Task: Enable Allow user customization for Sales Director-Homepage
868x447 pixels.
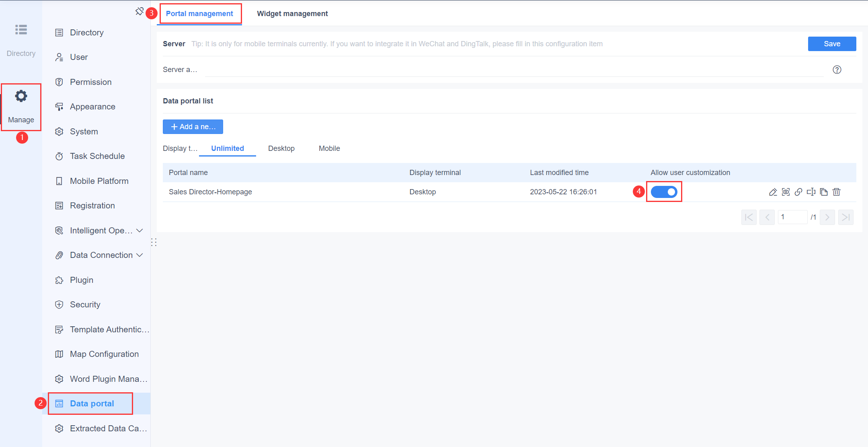Action: [x=664, y=192]
